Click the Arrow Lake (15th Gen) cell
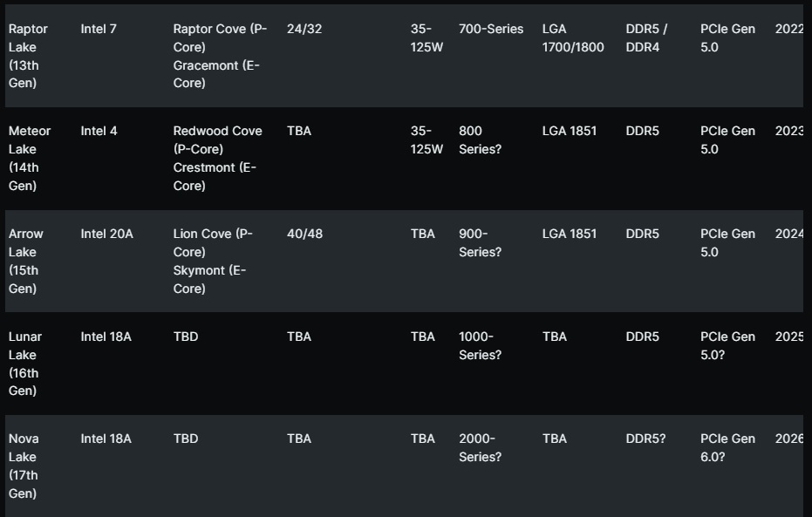The height and width of the screenshot is (517, 812). point(26,261)
